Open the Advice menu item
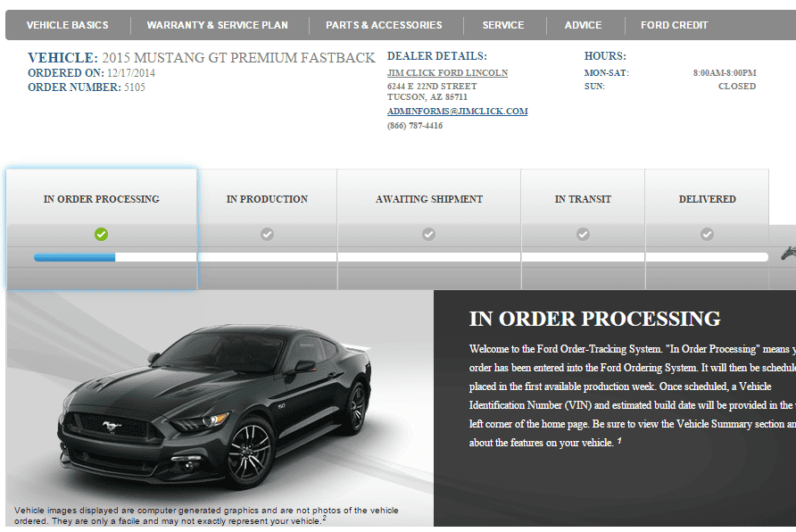796x532 pixels. pyautogui.click(x=584, y=25)
